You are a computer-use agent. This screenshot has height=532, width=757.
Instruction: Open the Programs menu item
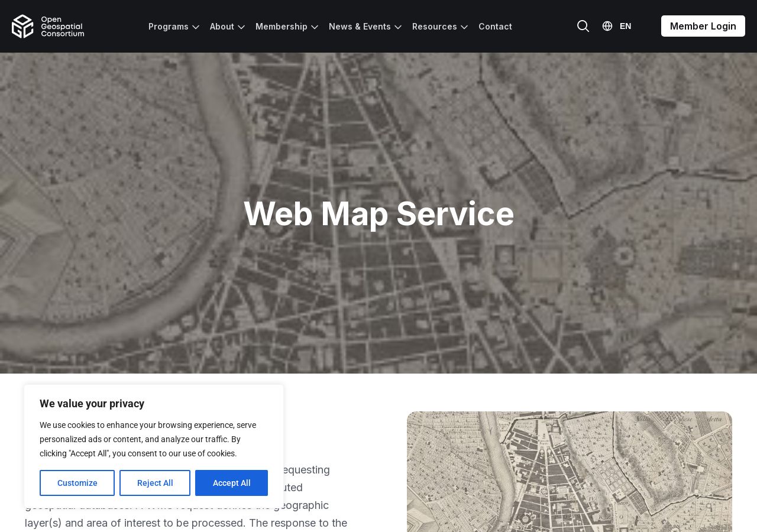coord(169,27)
